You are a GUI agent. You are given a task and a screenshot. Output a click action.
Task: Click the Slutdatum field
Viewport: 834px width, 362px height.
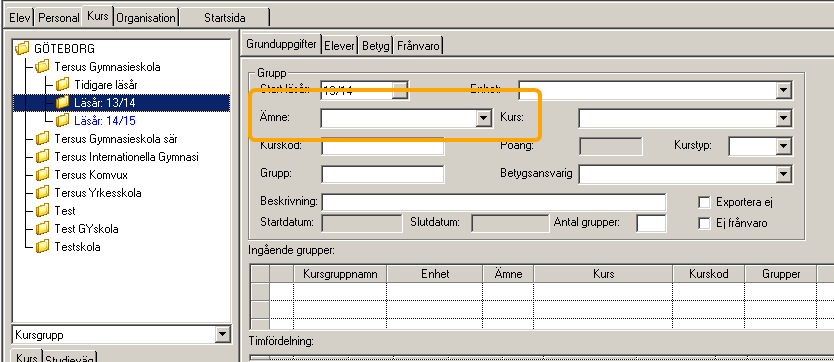[x=510, y=223]
